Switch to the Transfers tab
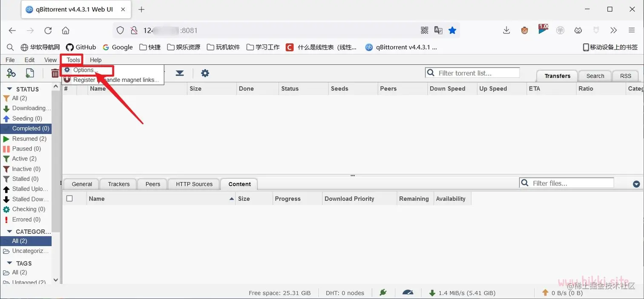This screenshot has height=299, width=644. point(557,76)
